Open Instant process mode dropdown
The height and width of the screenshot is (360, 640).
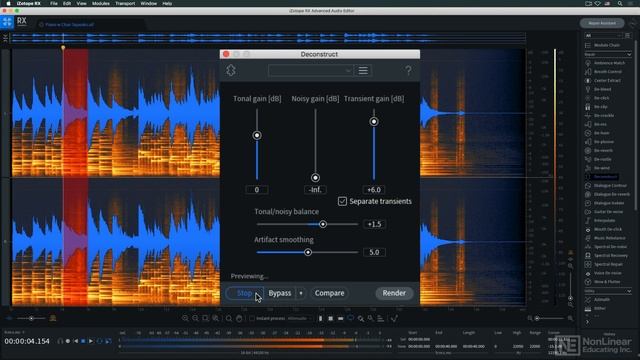click(x=299, y=318)
